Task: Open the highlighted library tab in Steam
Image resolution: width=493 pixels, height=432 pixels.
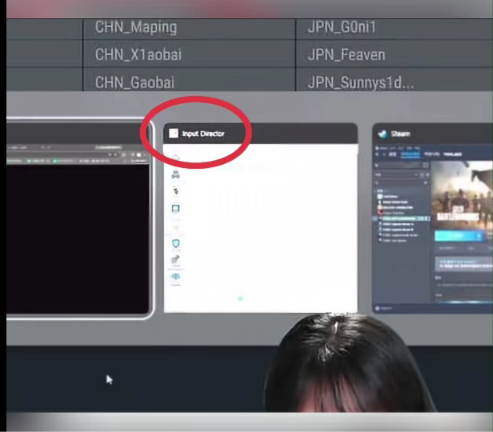Action: pyautogui.click(x=410, y=154)
